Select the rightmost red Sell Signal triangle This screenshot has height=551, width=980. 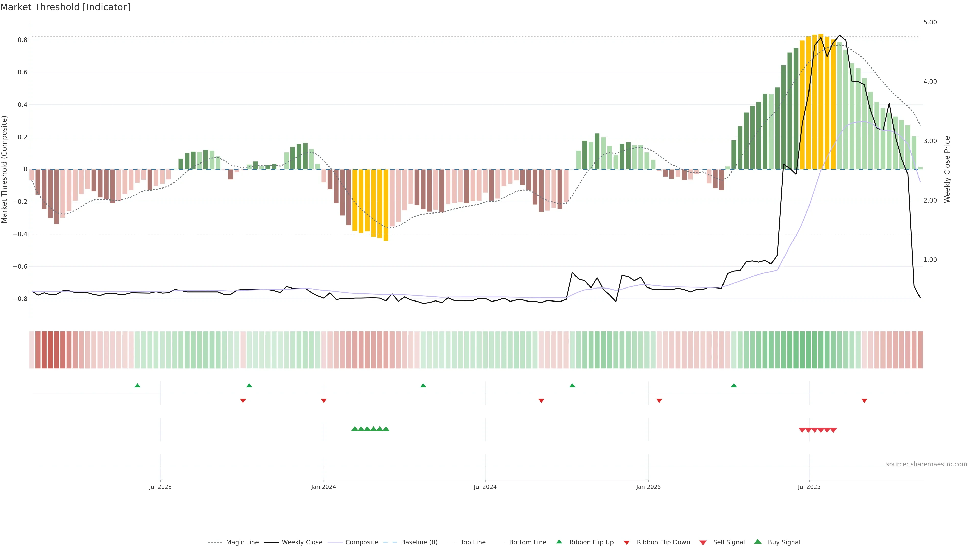click(833, 430)
